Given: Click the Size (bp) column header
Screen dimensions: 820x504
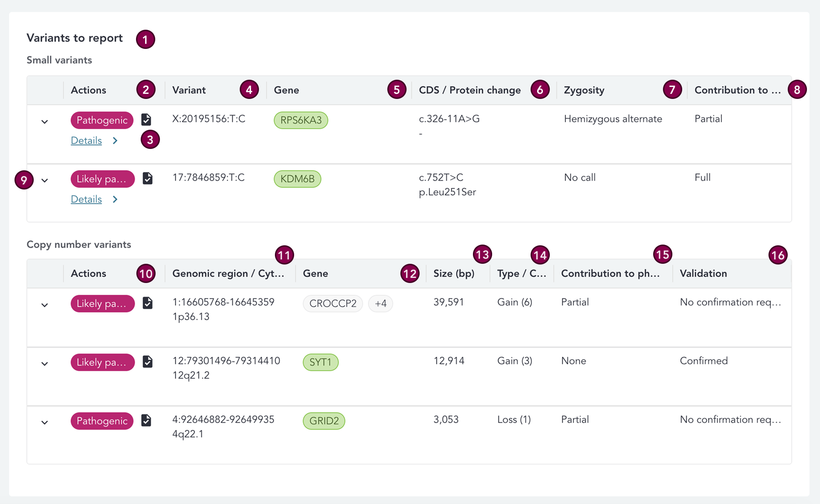Looking at the screenshot, I should [454, 273].
